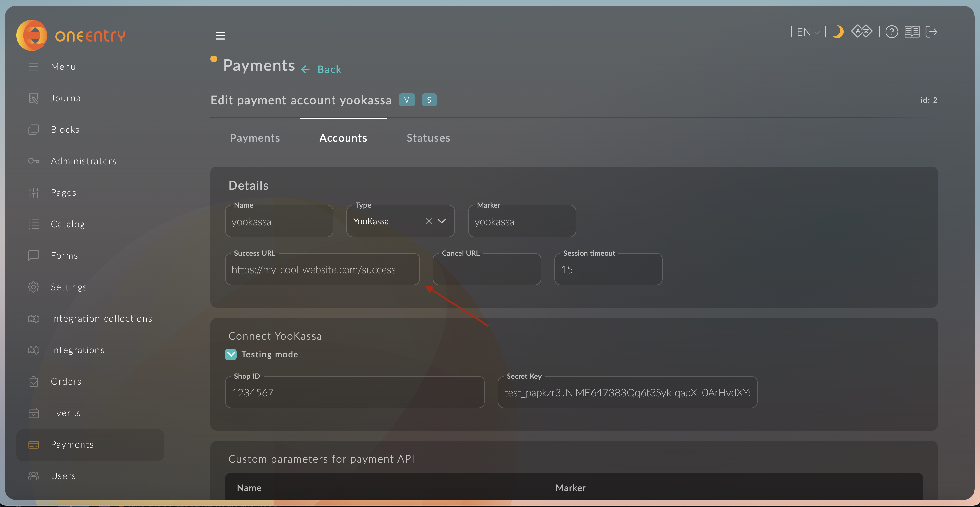Click the 'id: 2' label

tap(929, 100)
